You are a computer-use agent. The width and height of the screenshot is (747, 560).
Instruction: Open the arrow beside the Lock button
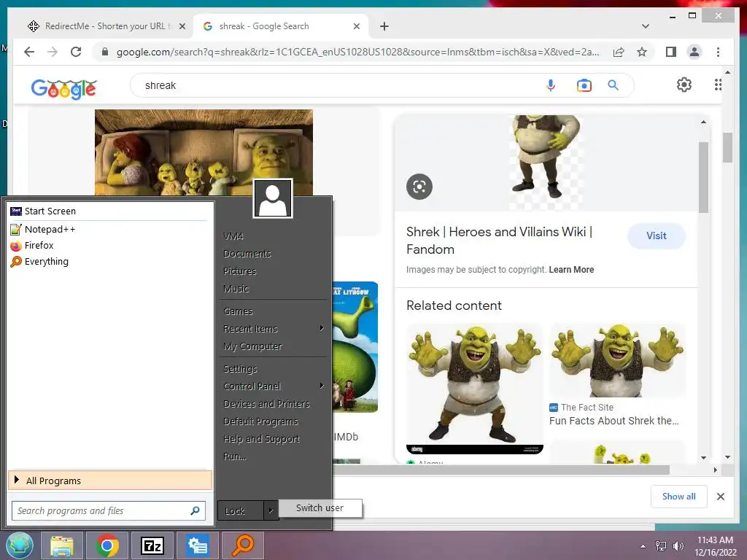click(271, 510)
